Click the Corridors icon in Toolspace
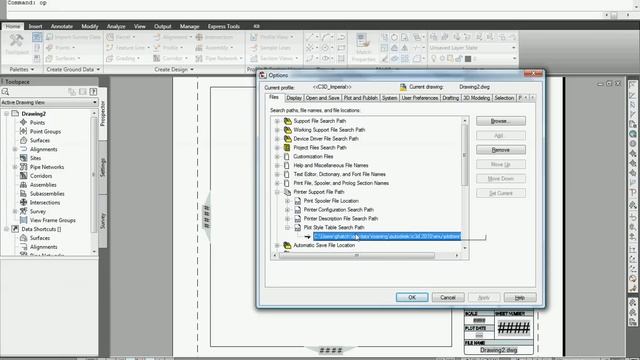Image resolution: width=640 pixels, height=360 pixels. click(24, 176)
